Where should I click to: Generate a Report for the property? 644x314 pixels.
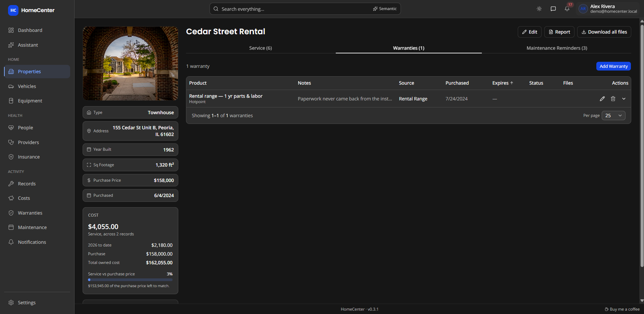coord(559,32)
